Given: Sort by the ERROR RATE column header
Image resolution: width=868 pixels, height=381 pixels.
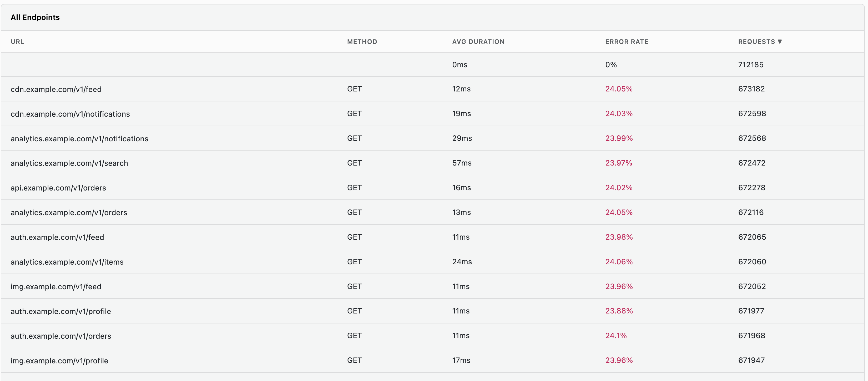Looking at the screenshot, I should (627, 42).
